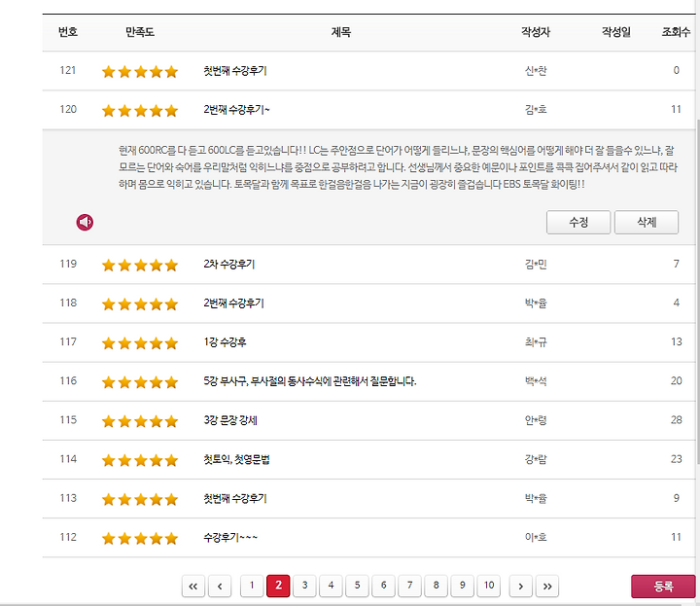
Task: Click star rating of review 117
Action: 140,343
